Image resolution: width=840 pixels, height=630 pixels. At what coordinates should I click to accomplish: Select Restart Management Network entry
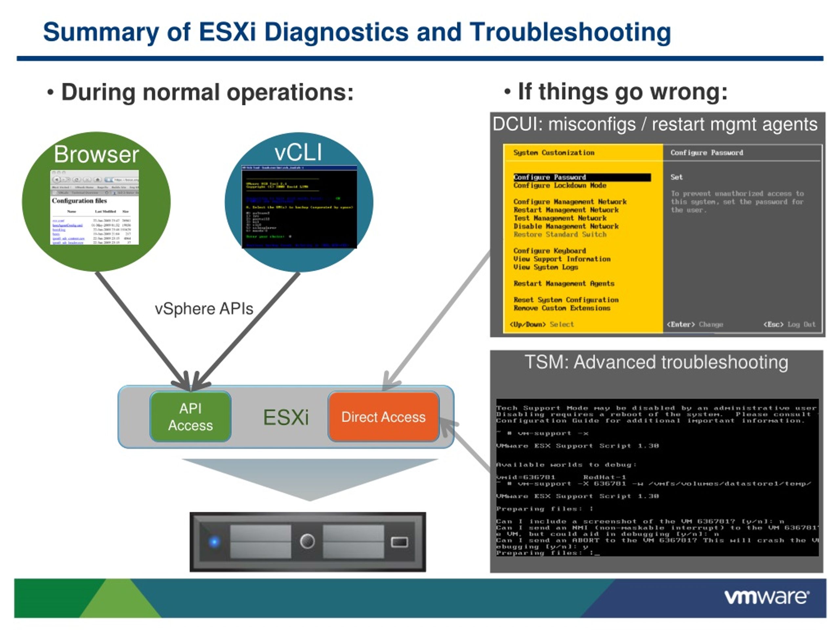566,210
